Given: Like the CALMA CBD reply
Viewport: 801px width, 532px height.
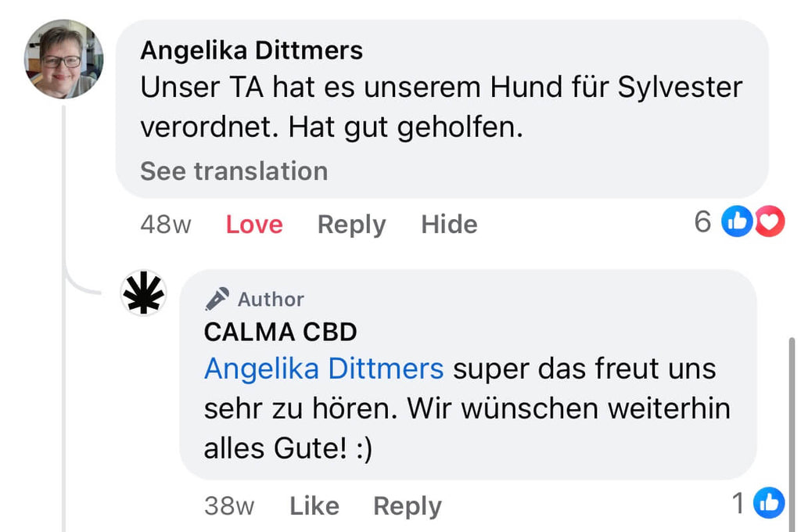Looking at the screenshot, I should (x=314, y=506).
